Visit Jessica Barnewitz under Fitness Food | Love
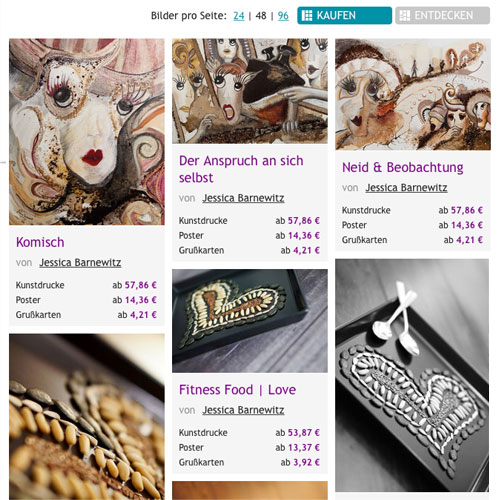This screenshot has height=500, width=500. click(x=243, y=410)
